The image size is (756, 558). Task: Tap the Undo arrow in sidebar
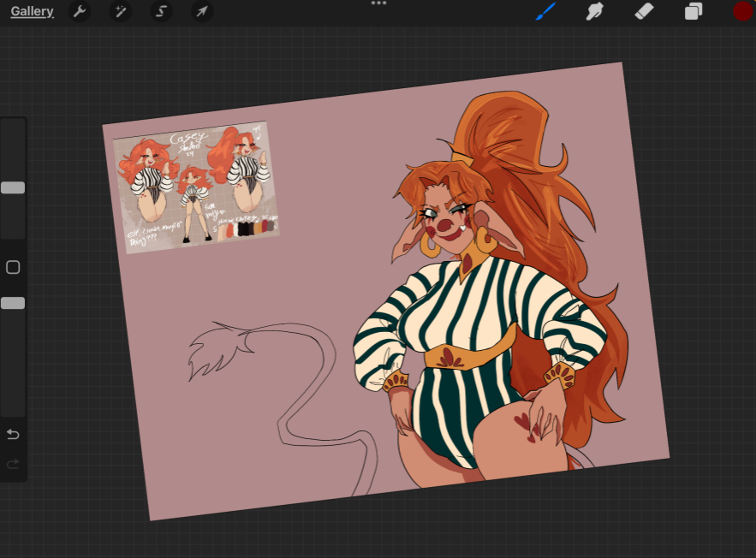click(x=13, y=435)
